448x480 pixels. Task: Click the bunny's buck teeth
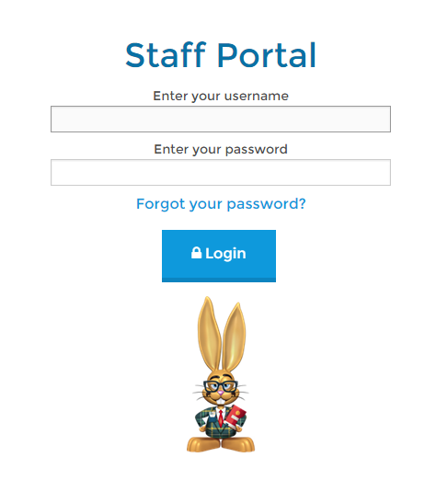(x=221, y=401)
